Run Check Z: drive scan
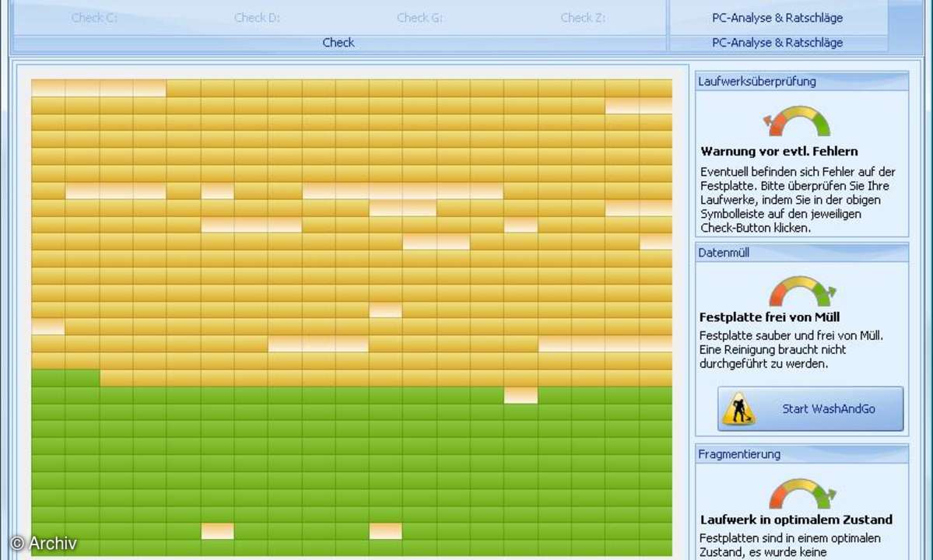Image resolution: width=933 pixels, height=560 pixels. (x=583, y=17)
